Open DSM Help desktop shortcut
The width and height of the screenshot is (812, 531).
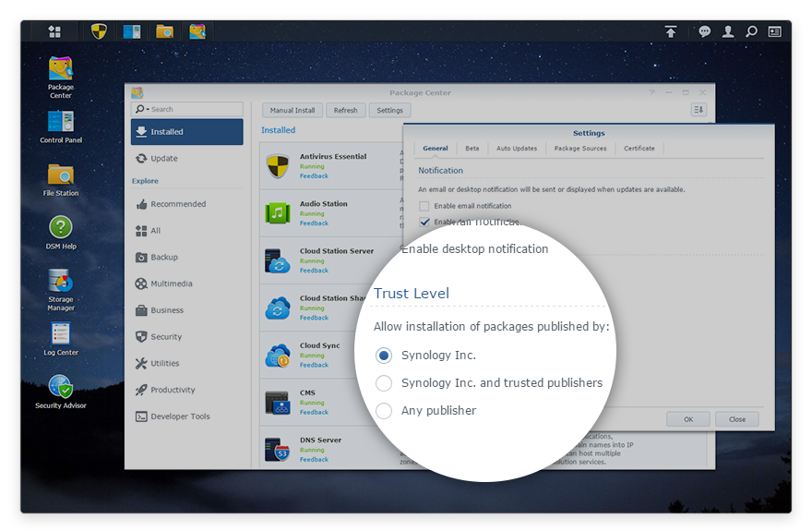[61, 233]
